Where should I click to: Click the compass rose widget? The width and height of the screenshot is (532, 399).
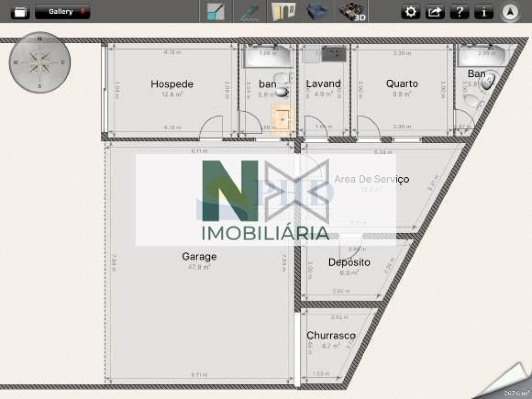(40, 62)
